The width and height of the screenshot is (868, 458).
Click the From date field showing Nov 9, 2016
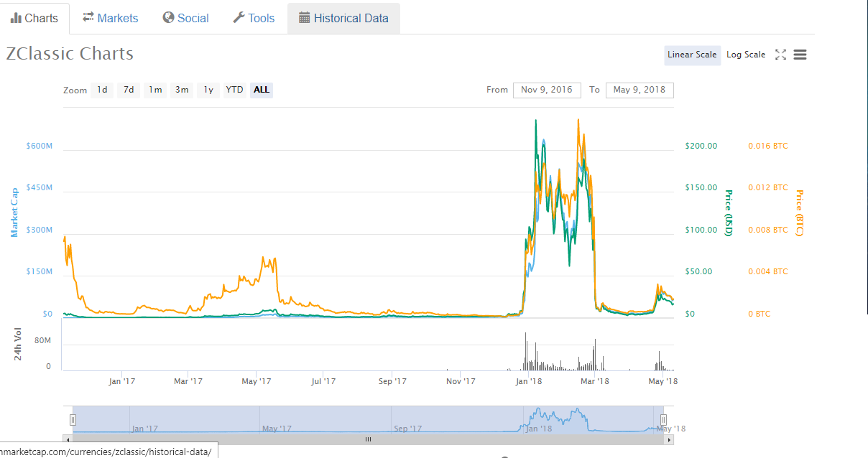click(x=547, y=90)
